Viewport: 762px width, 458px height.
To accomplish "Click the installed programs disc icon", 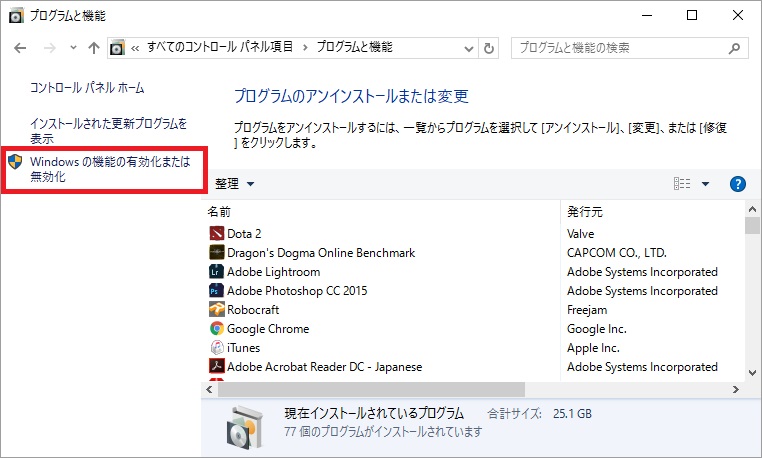I will (245, 427).
